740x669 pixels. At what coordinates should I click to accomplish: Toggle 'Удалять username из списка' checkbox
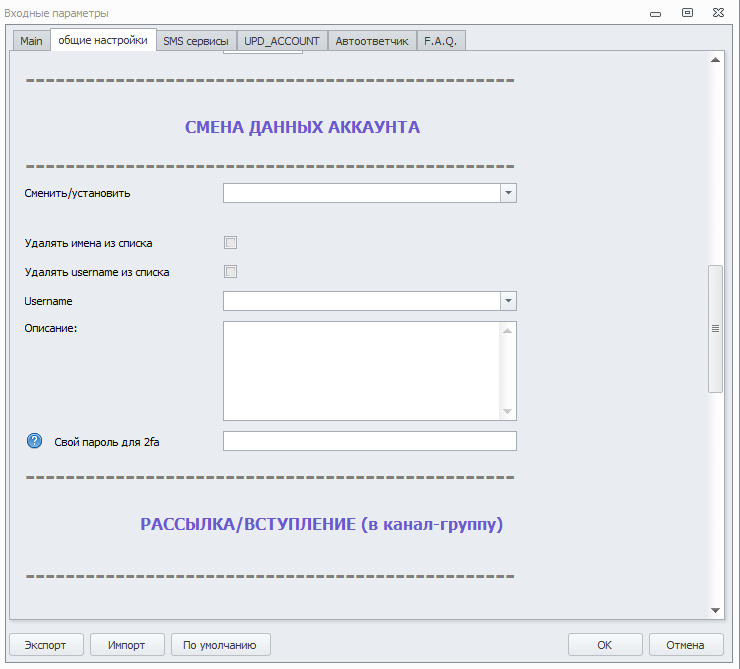[230, 272]
